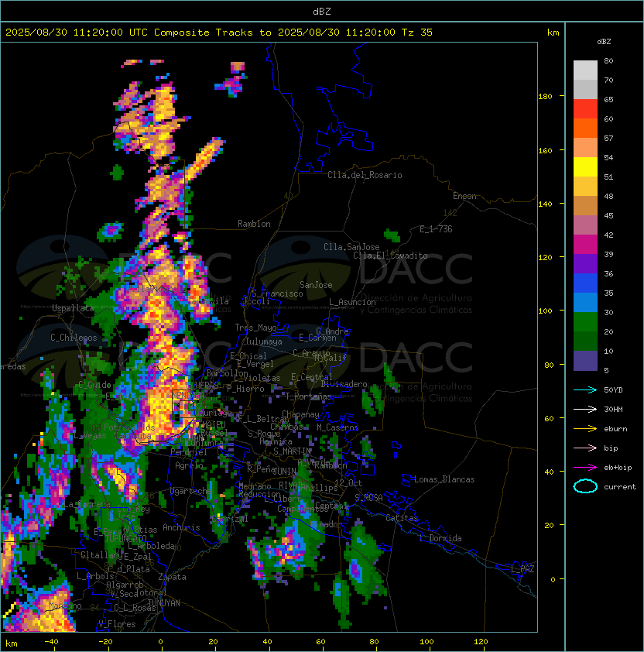Click the 'TUNUYAN' map label
The width and height of the screenshot is (644, 652).
point(164,603)
